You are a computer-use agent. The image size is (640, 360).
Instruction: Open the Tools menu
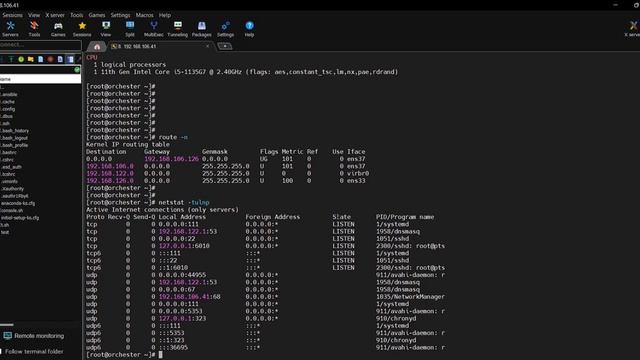pos(76,15)
